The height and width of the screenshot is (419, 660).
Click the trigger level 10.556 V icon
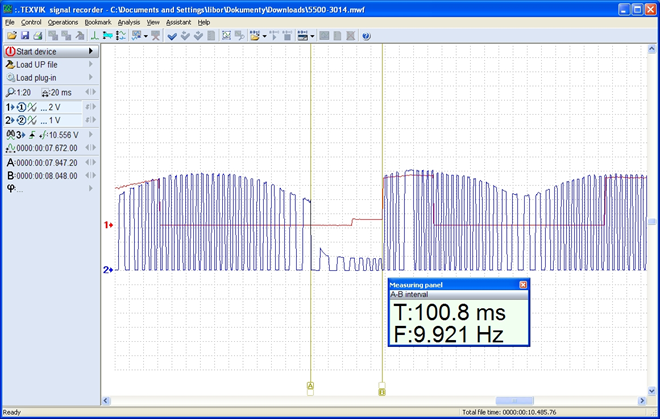(43, 135)
